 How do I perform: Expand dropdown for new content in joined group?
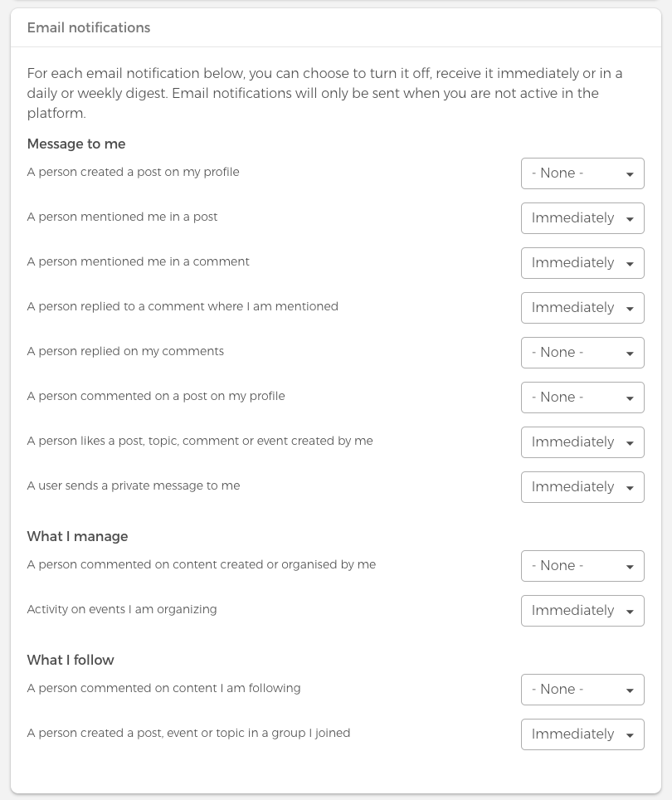[582, 734]
